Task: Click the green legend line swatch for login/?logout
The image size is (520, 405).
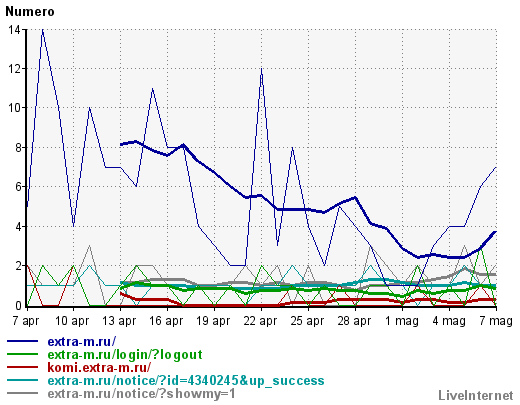Action: [22, 354]
